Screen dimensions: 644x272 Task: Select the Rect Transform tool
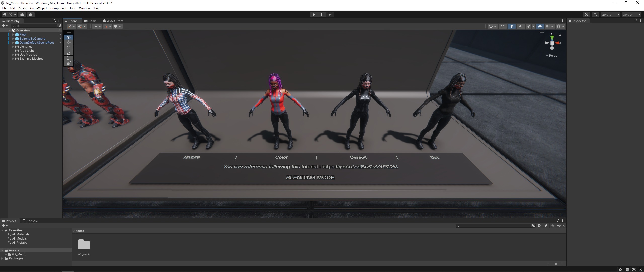[x=68, y=58]
